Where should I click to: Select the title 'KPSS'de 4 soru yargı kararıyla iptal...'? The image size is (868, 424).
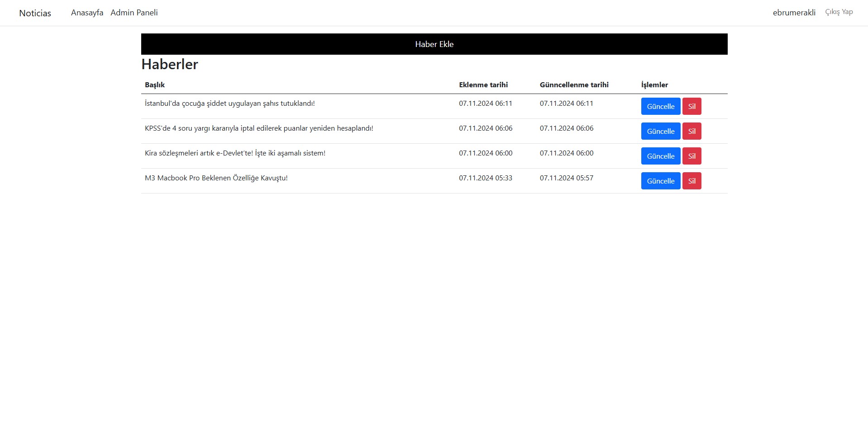pyautogui.click(x=259, y=128)
